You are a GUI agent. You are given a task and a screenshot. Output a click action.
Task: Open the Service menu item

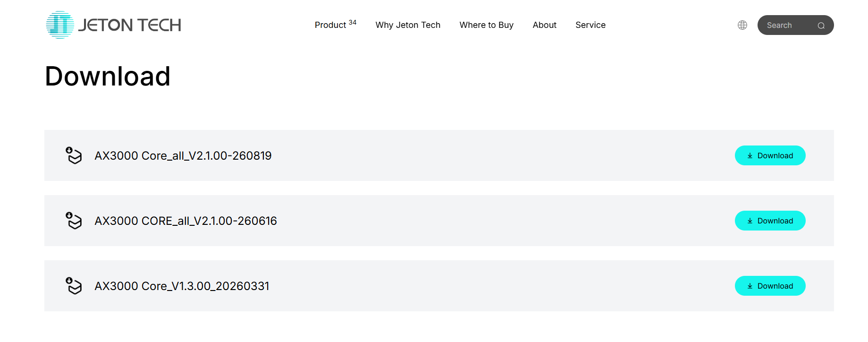(x=590, y=25)
